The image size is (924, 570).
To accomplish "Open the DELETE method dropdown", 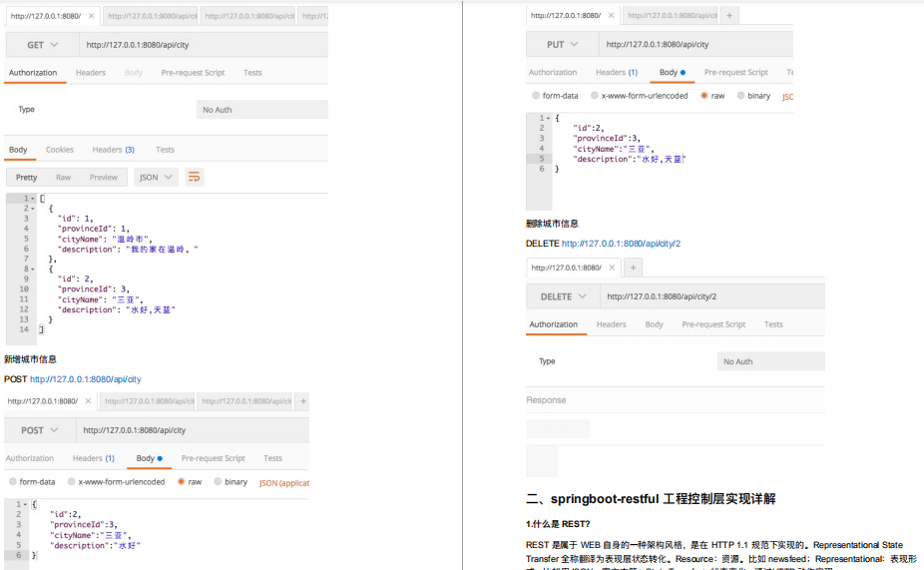I will coord(563,296).
